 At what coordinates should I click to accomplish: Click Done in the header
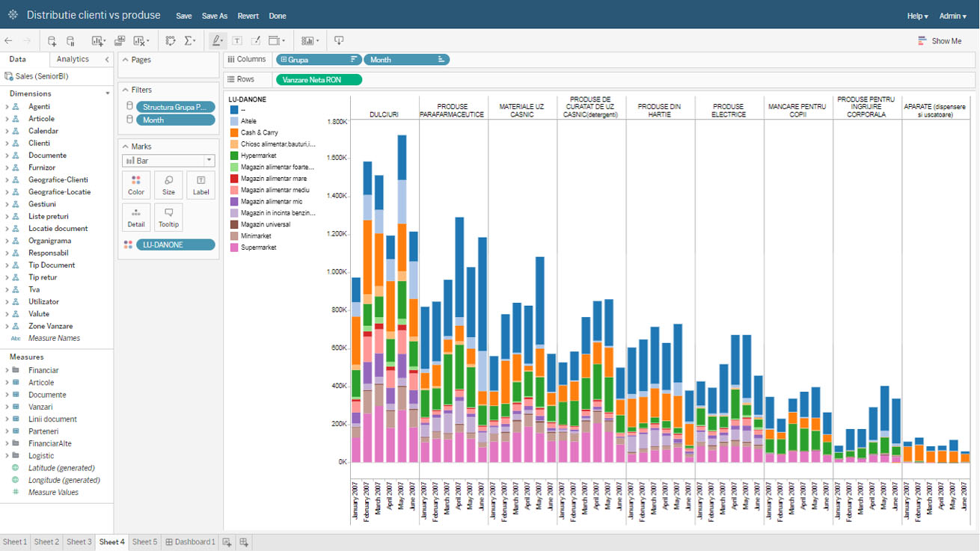(278, 16)
